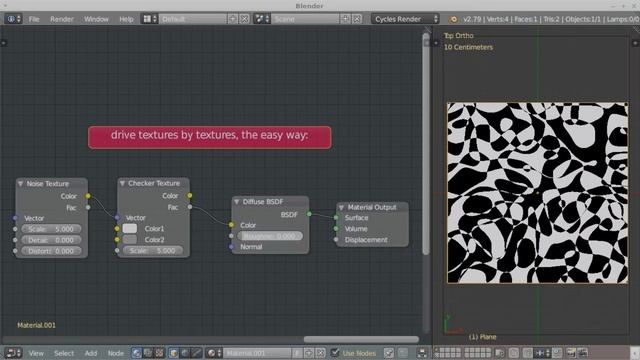Click the Checker Texture Scale 5.000 field
This screenshot has height=360, width=640.
pos(153,251)
